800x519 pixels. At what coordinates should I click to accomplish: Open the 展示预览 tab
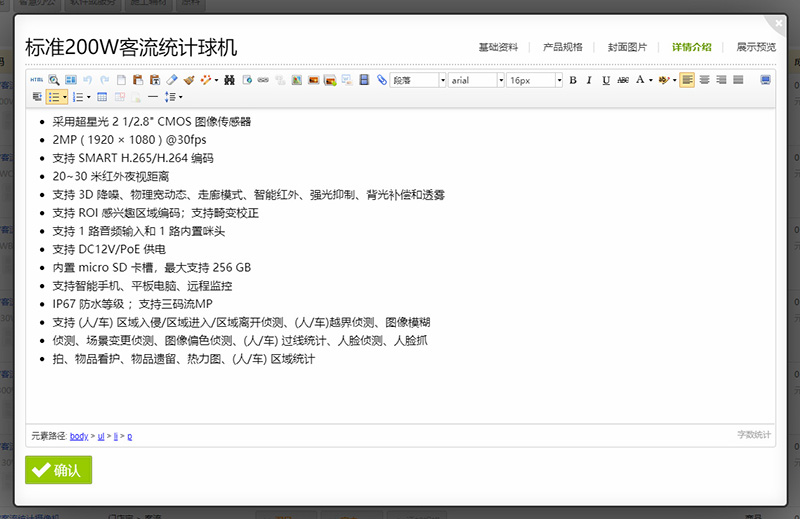coord(756,47)
